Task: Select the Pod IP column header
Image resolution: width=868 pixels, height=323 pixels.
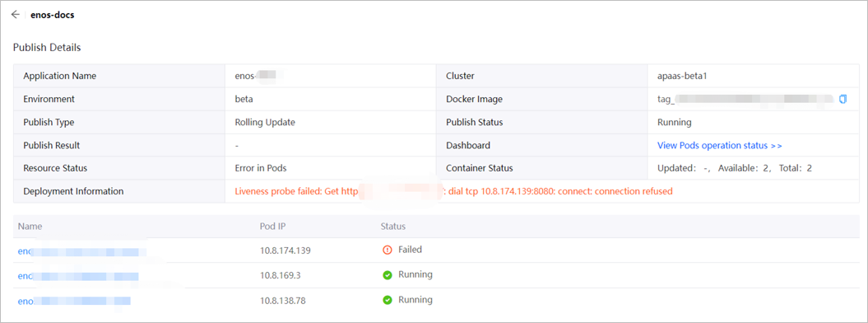Action: click(x=272, y=227)
